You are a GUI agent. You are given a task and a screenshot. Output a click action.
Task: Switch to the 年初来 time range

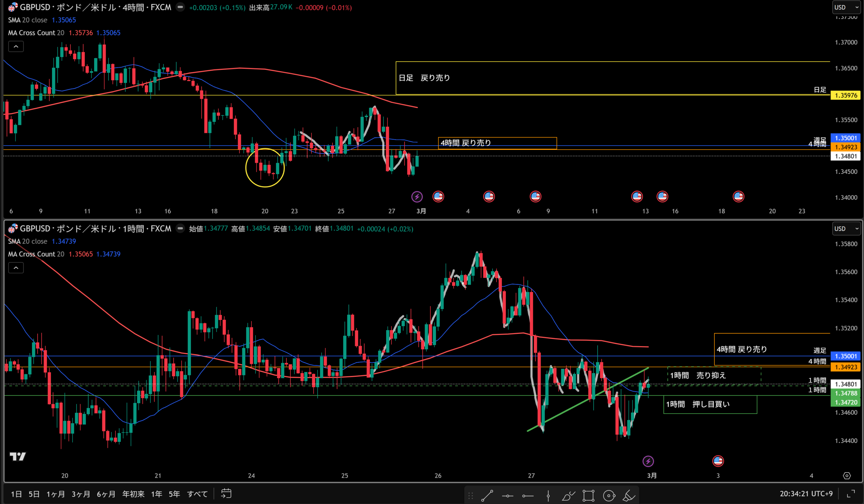click(x=133, y=494)
